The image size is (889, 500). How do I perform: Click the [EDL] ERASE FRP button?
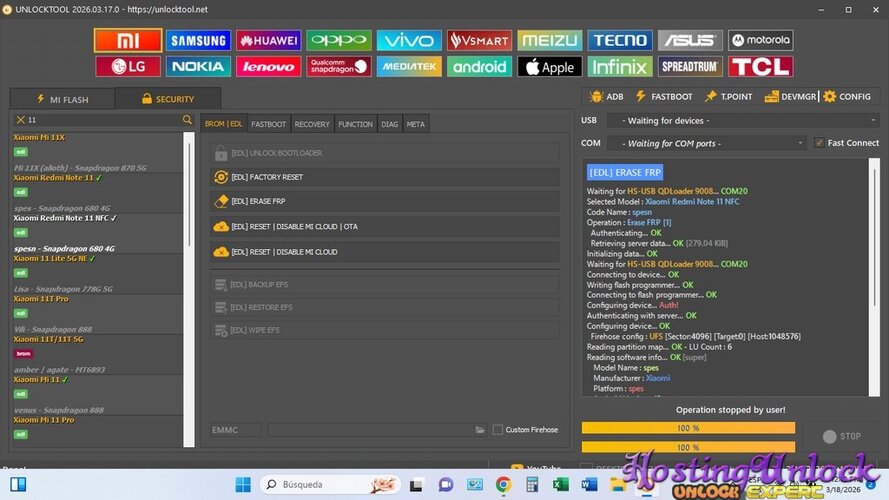(x=385, y=201)
